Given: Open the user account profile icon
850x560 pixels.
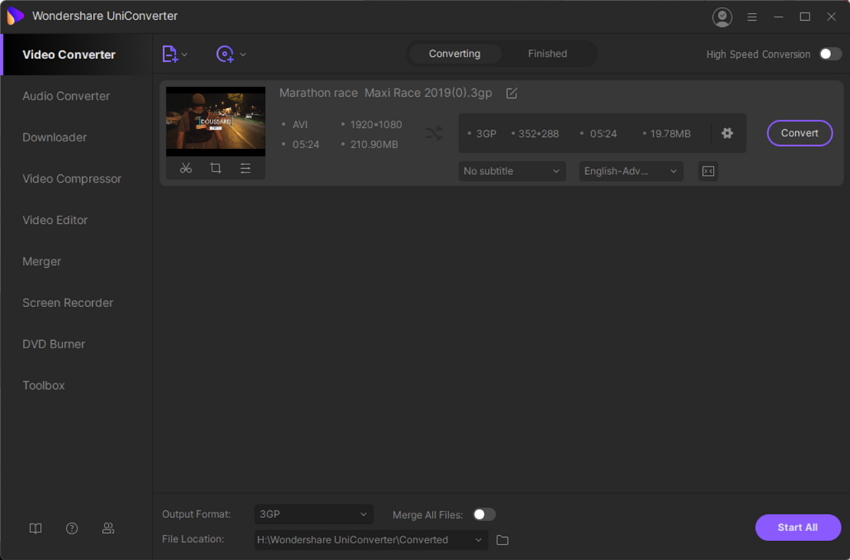Looking at the screenshot, I should tap(722, 17).
